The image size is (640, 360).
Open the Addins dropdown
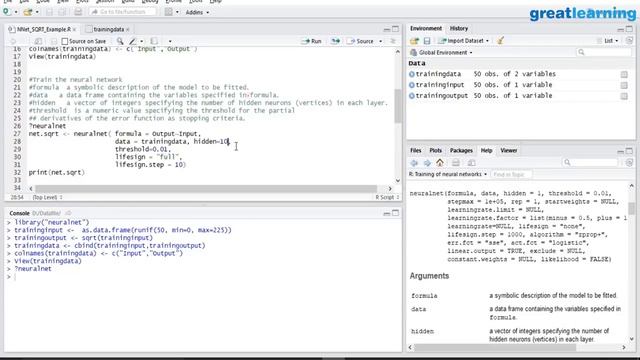[x=197, y=12]
